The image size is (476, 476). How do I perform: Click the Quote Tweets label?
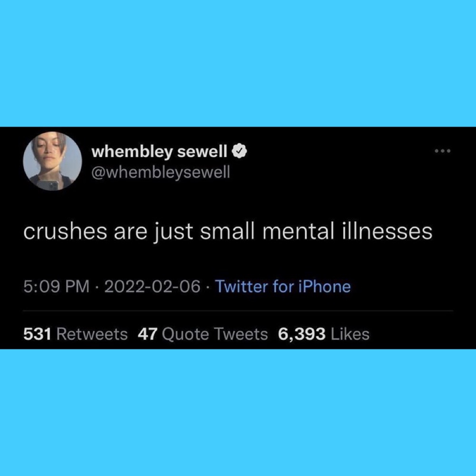tap(215, 334)
